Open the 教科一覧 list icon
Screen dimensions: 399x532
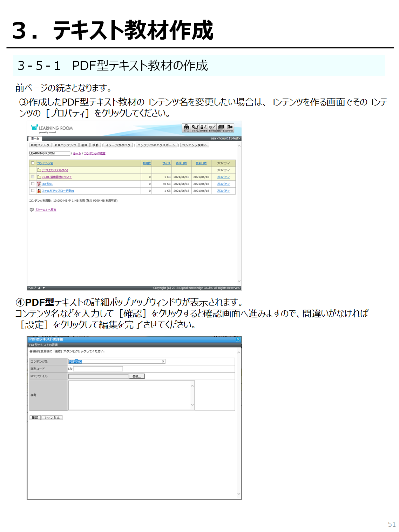[221, 128]
